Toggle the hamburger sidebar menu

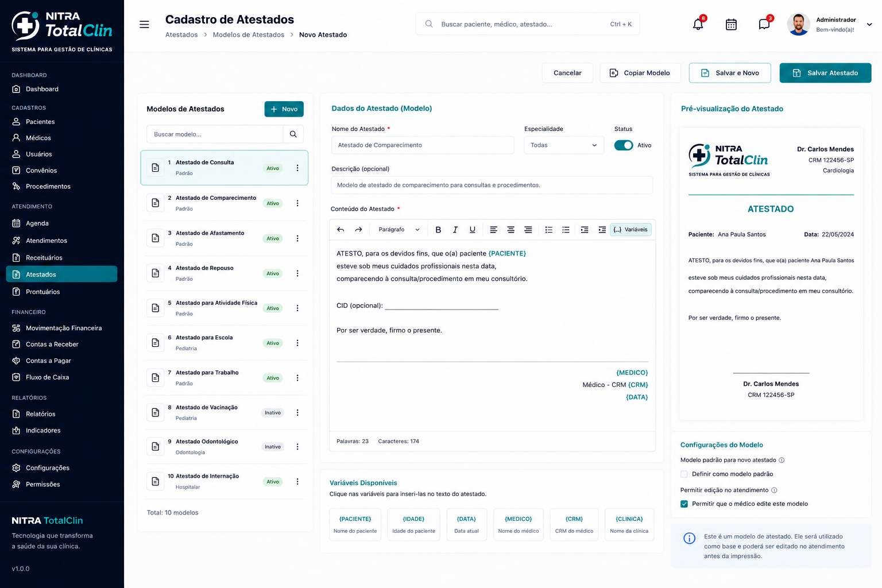pos(144,24)
